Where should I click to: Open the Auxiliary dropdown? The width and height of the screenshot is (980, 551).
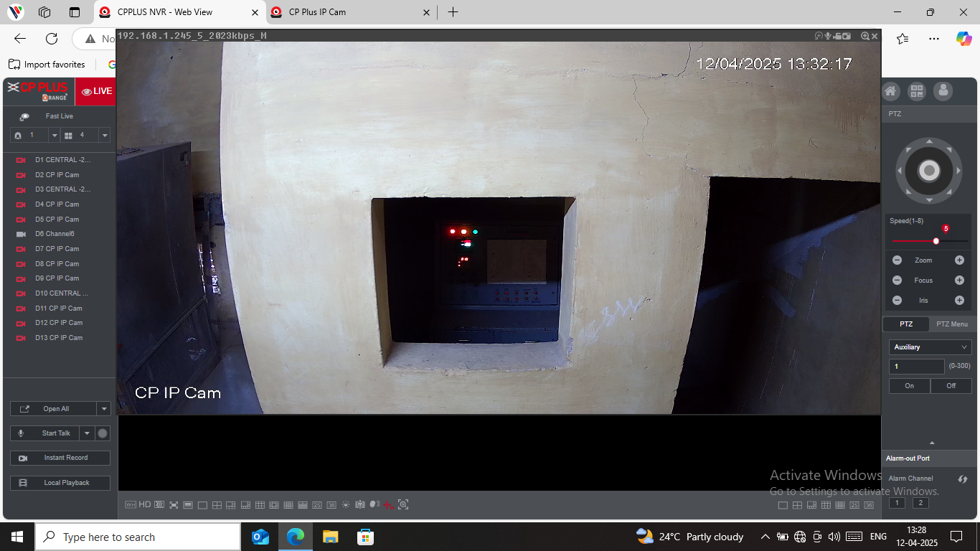(x=930, y=347)
